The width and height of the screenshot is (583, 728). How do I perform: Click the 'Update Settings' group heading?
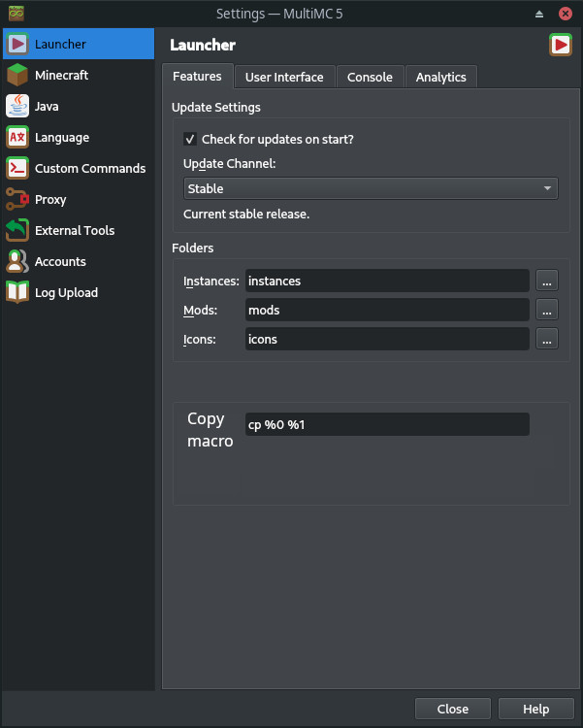pyautogui.click(x=216, y=107)
